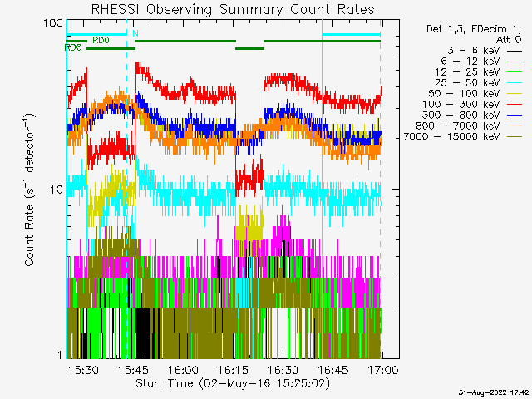The height and width of the screenshot is (399, 532).
Task: Click the 3 - 6 keV legend label
Action: [473, 51]
